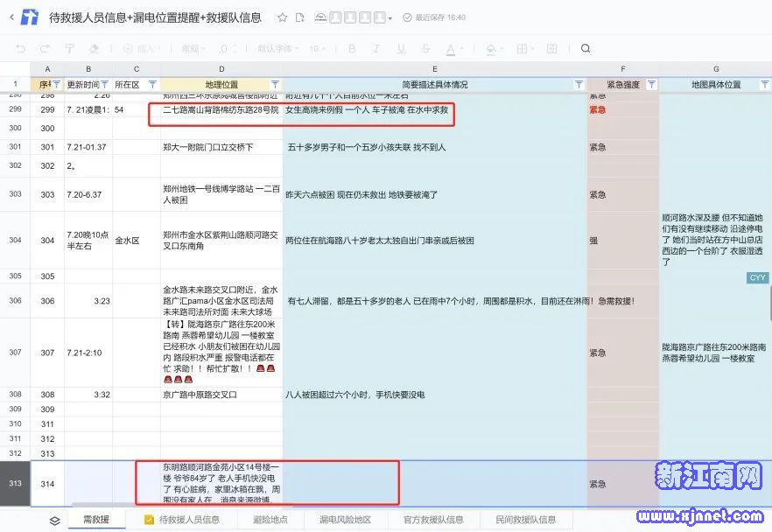Switch to the 漏电风险地区 sheet tab
The image size is (772, 532).
(x=345, y=520)
